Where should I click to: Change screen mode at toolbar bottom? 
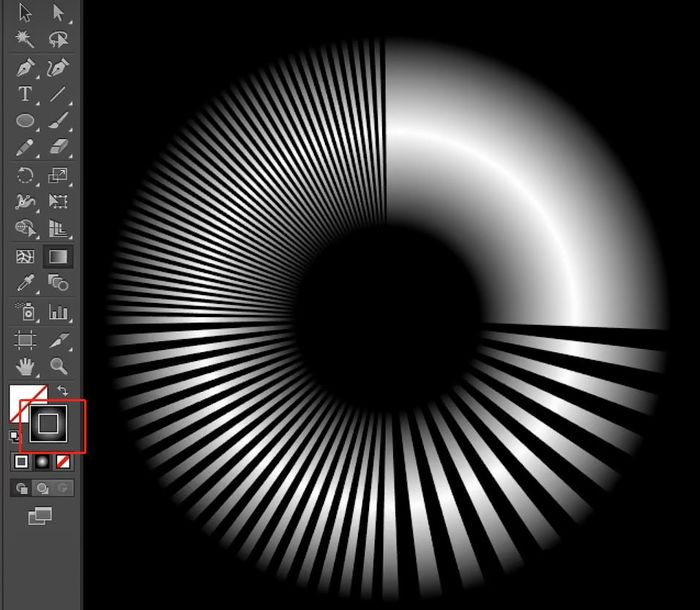40,516
